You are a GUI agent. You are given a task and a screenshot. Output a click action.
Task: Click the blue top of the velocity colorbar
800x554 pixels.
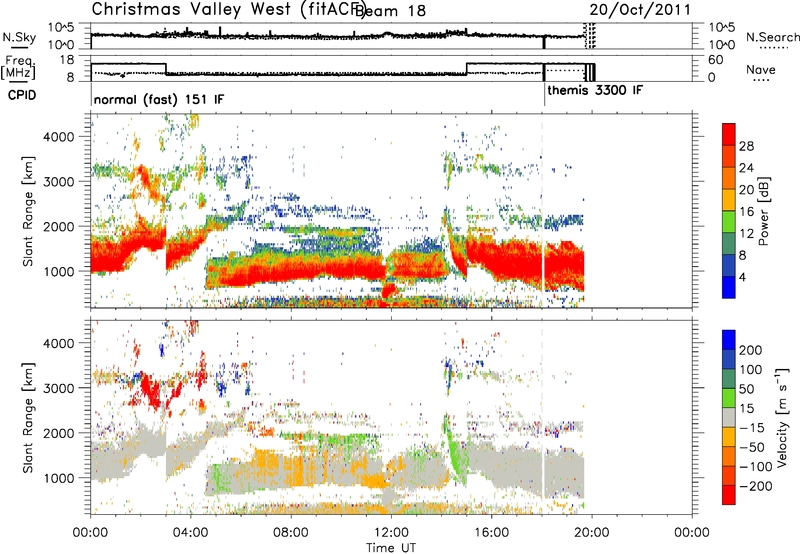[x=729, y=340]
